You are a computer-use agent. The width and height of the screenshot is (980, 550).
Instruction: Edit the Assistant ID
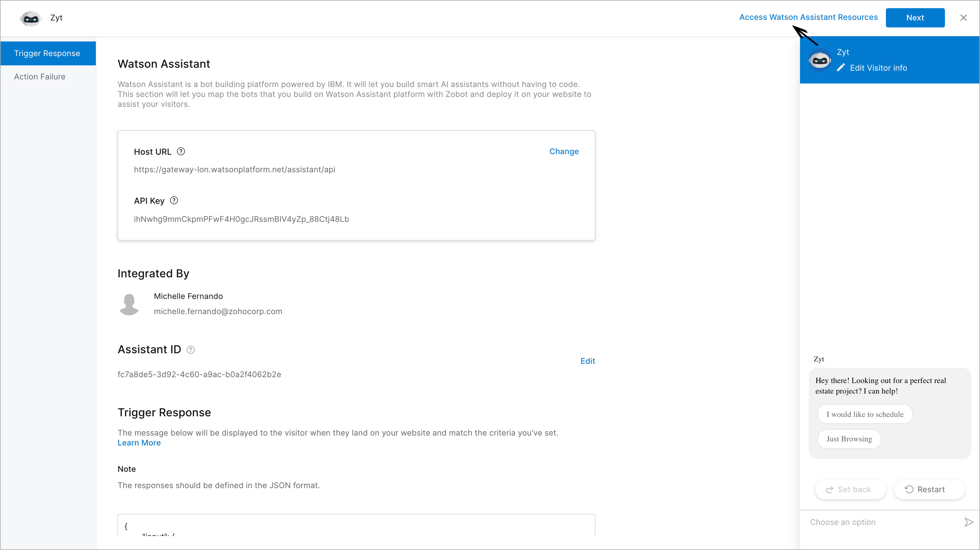click(587, 361)
